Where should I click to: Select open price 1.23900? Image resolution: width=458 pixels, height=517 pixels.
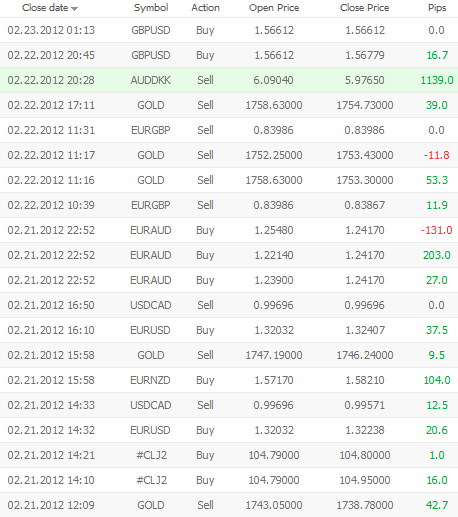pyautogui.click(x=274, y=280)
